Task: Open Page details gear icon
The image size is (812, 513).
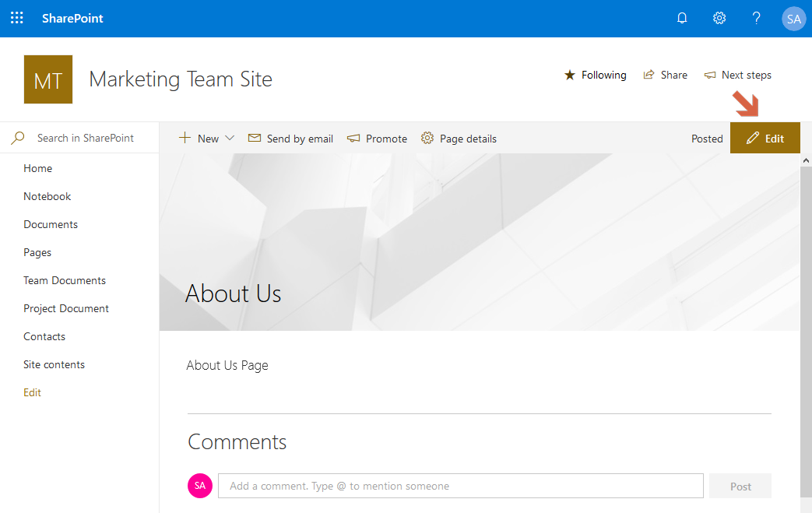Action: click(x=427, y=138)
